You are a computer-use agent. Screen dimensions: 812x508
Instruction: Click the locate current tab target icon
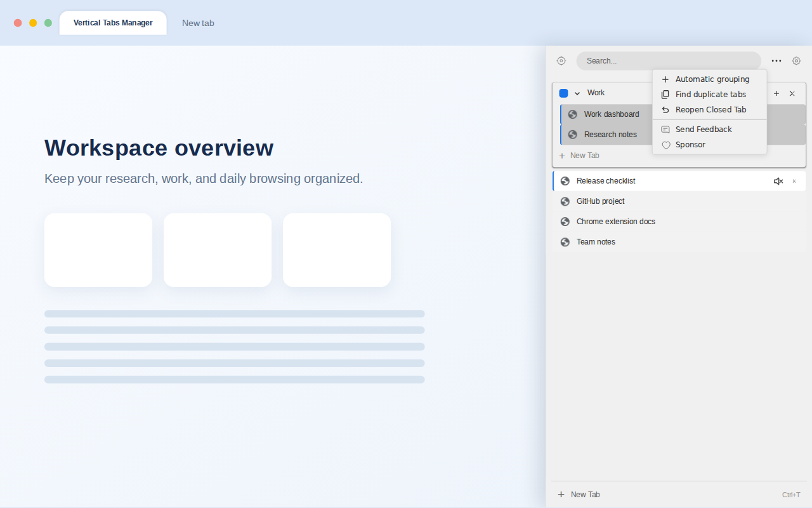[x=561, y=61]
